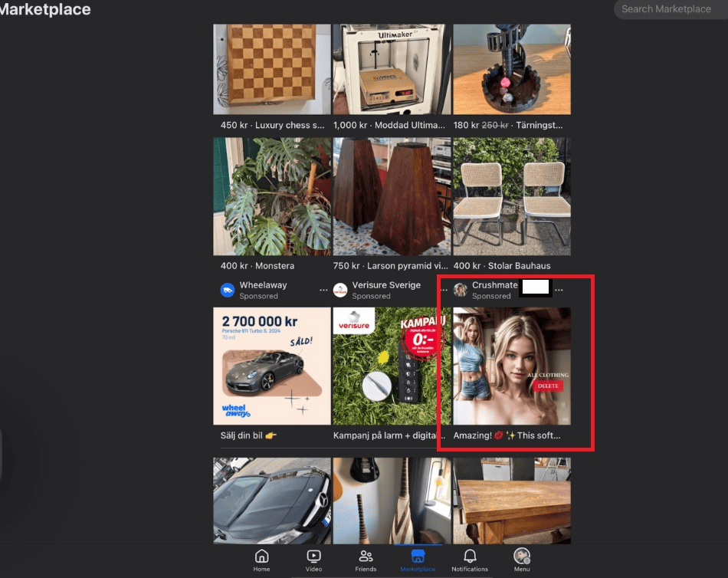
Task: Click the '180 kr · Tärningst...' title
Action: tap(508, 125)
